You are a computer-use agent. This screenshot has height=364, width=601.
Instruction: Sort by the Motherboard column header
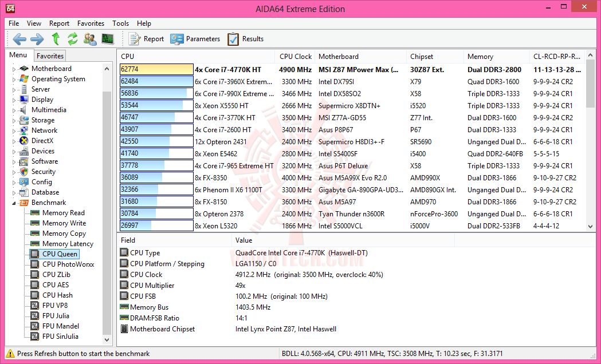(360, 57)
